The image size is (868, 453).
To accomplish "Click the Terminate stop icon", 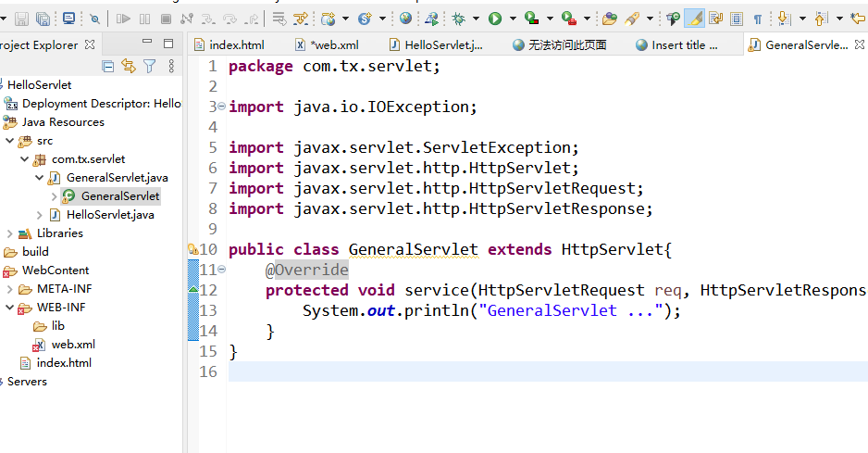I will (166, 19).
